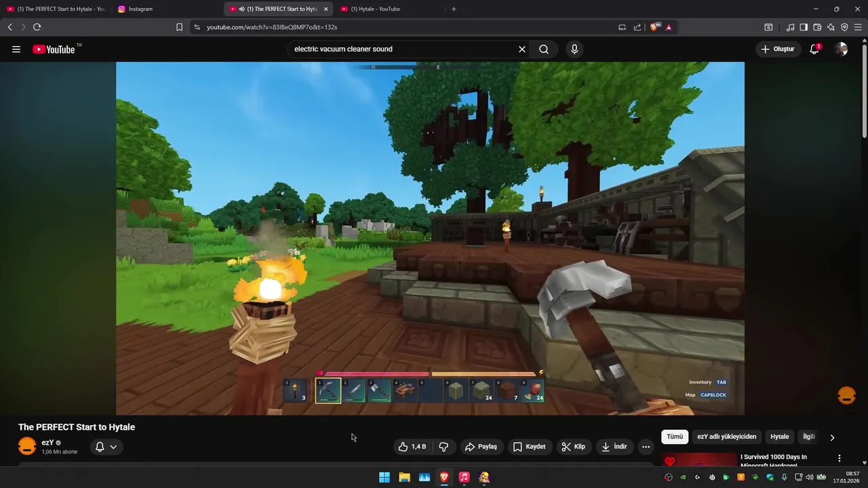Open Brave Shields lion icon

(x=654, y=27)
